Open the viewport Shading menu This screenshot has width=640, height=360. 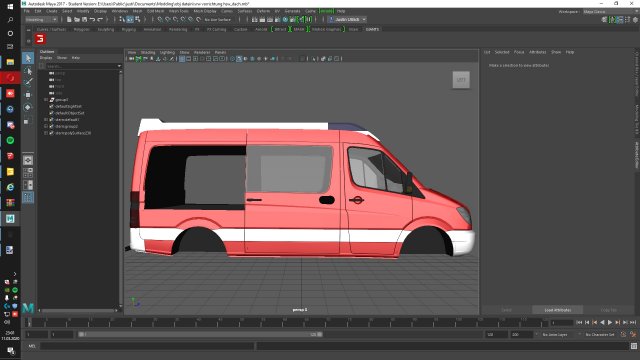[x=148, y=52]
